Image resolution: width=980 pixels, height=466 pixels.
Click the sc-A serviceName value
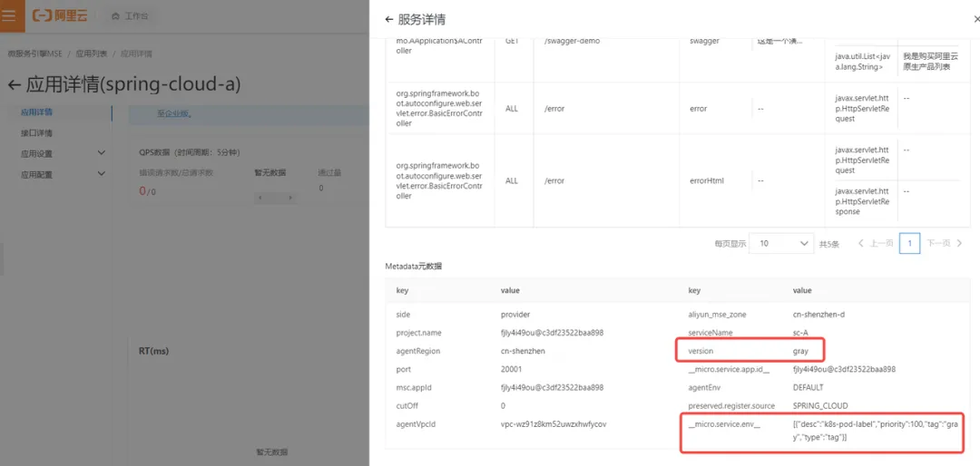click(800, 333)
